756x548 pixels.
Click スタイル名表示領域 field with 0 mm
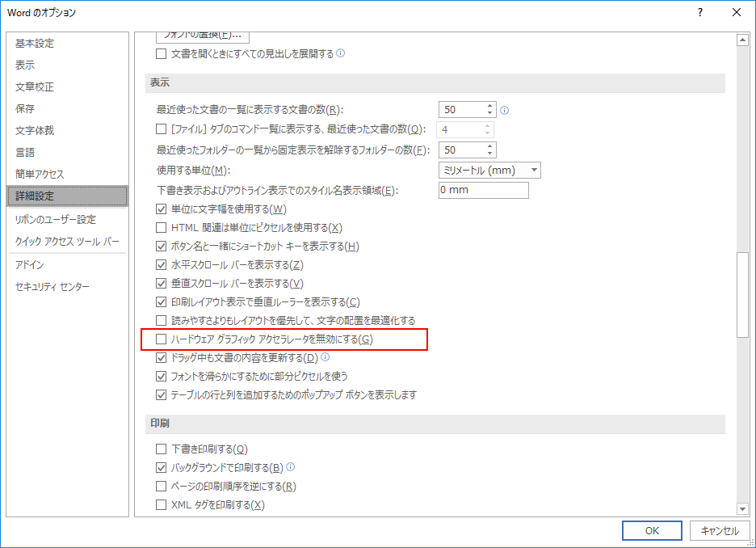coord(484,190)
